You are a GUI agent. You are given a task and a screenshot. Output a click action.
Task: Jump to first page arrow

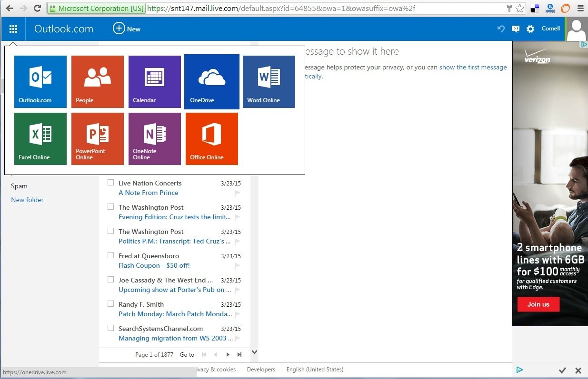pyautogui.click(x=204, y=355)
